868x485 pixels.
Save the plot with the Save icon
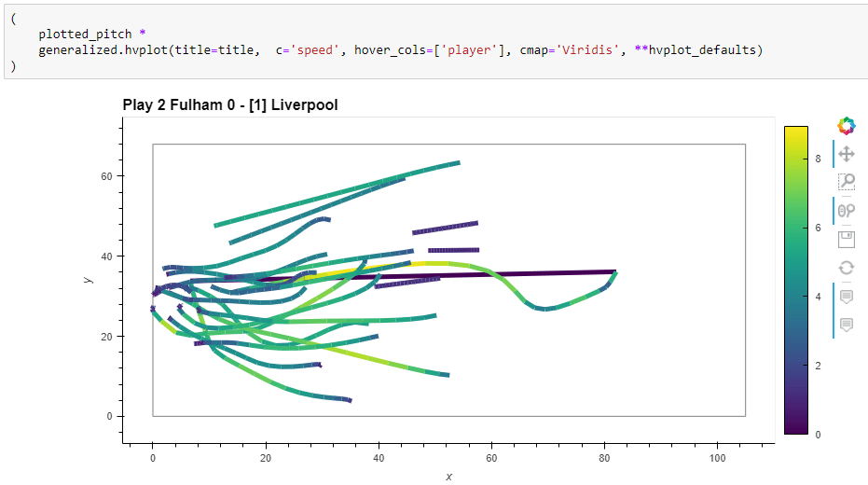(847, 240)
